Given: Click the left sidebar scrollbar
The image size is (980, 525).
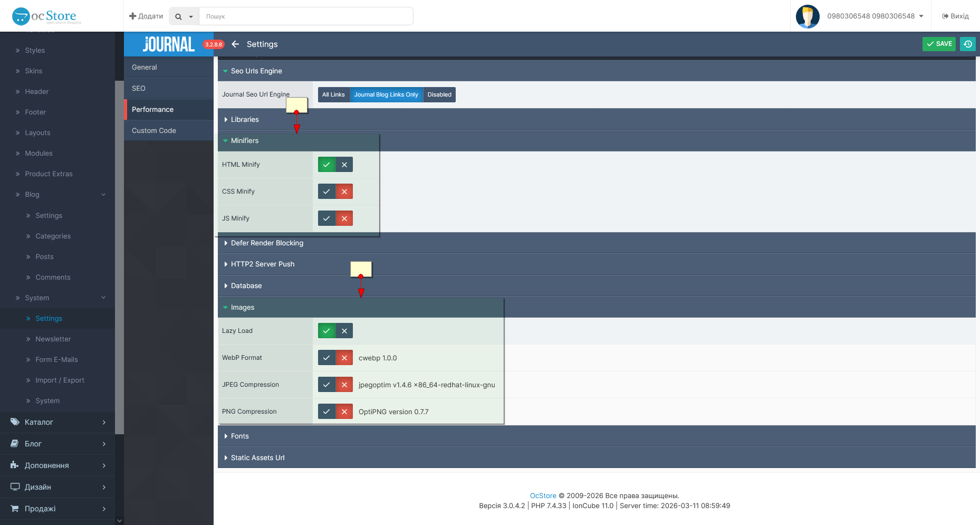Looking at the screenshot, I should coord(119,257).
